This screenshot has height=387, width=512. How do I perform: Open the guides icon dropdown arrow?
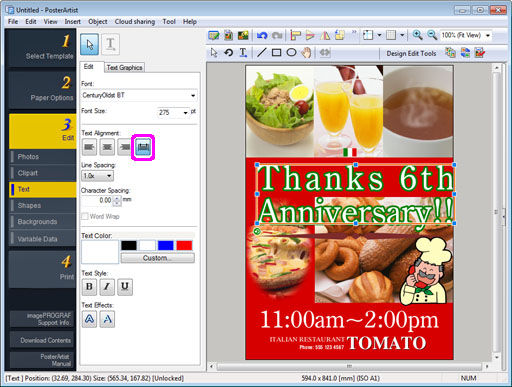(x=379, y=35)
